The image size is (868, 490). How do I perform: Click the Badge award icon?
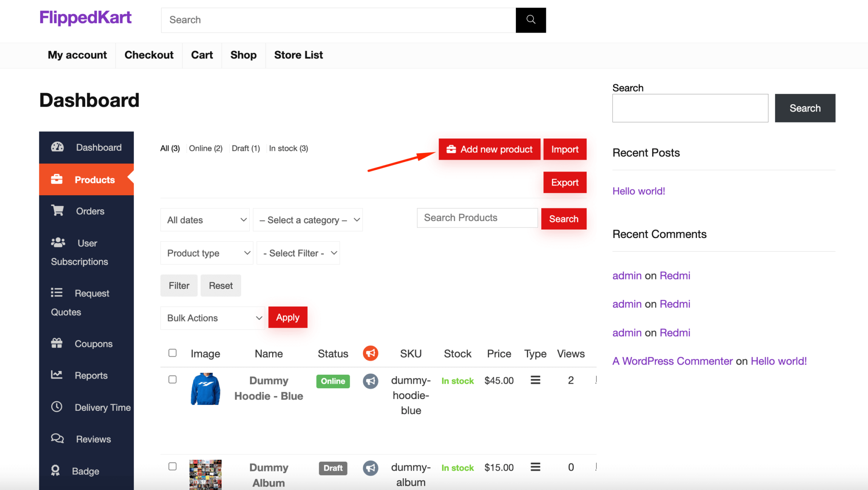56,471
